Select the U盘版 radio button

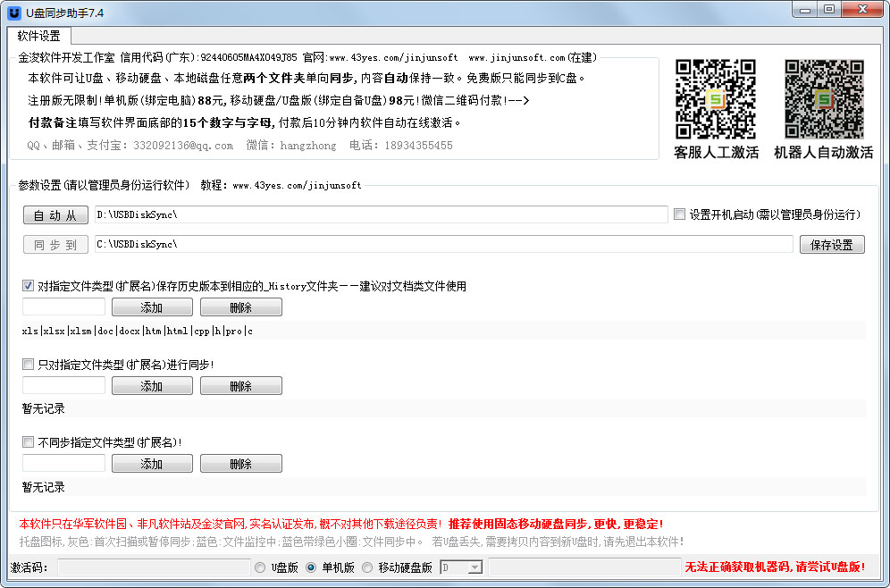pyautogui.click(x=261, y=567)
